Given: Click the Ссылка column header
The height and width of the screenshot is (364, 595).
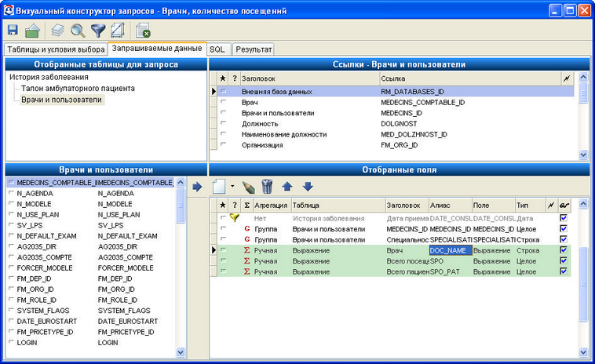Looking at the screenshot, I should (470, 78).
